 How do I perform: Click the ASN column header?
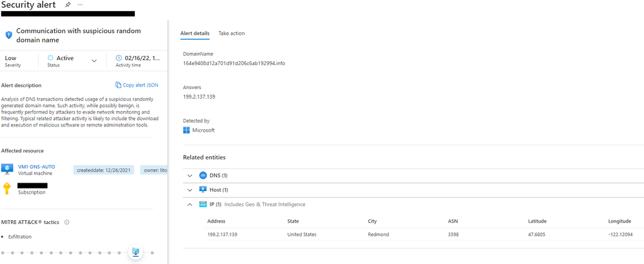coord(453,221)
